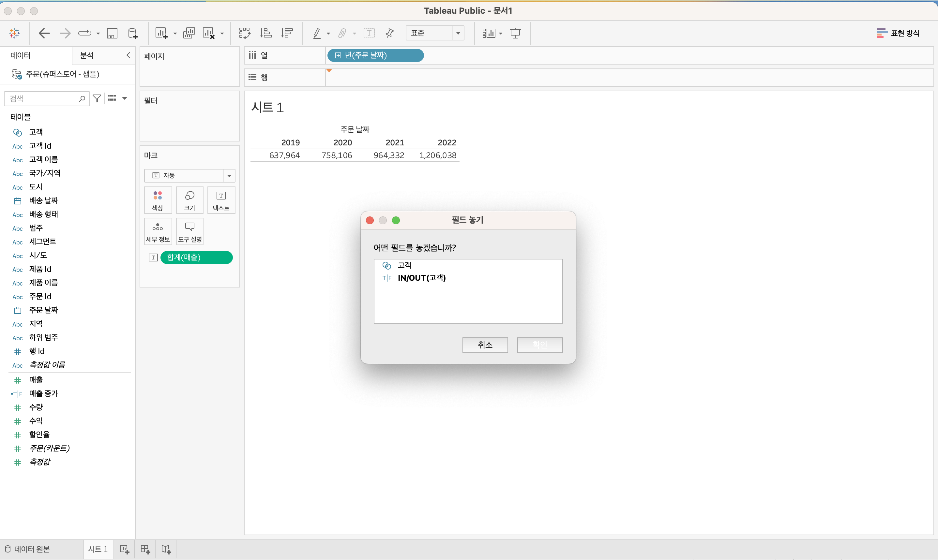Swap rows and columns icon
Viewport: 938px width, 560px height.
tap(245, 33)
